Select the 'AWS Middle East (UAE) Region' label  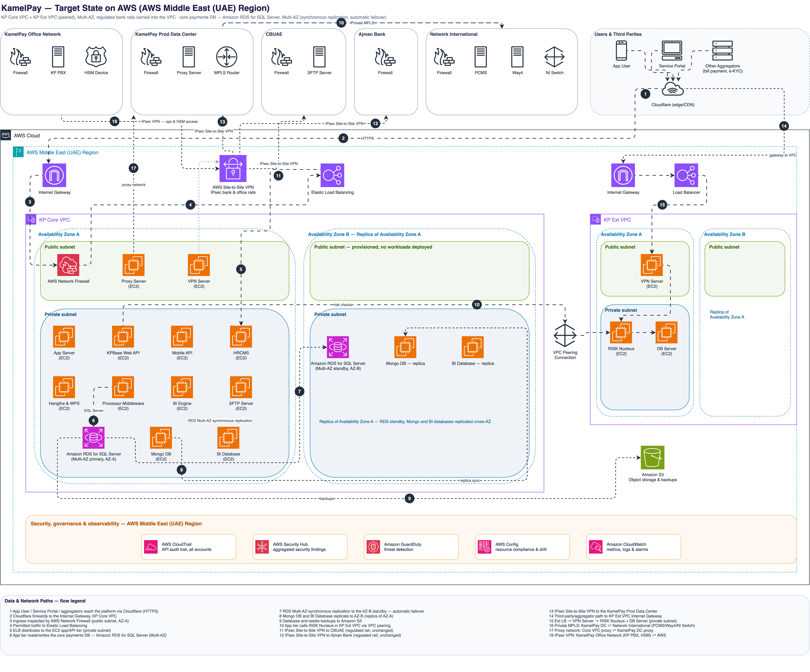click(62, 152)
